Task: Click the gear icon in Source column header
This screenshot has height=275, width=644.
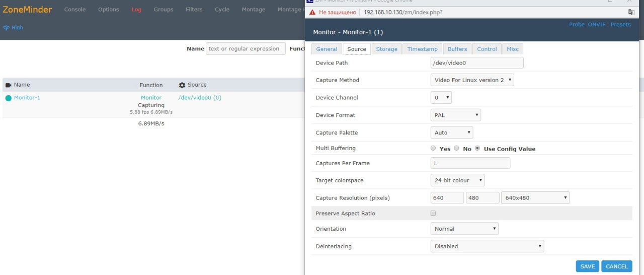Action: [182, 85]
